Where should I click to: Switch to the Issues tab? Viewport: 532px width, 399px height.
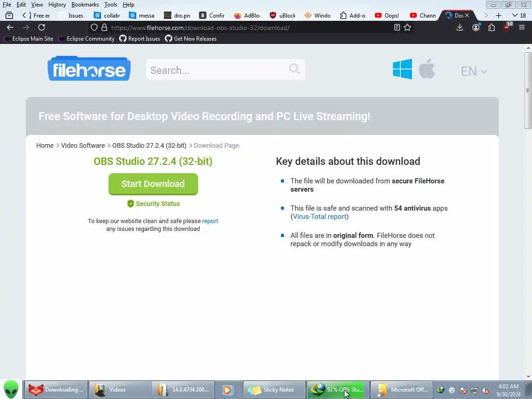[x=71, y=15]
